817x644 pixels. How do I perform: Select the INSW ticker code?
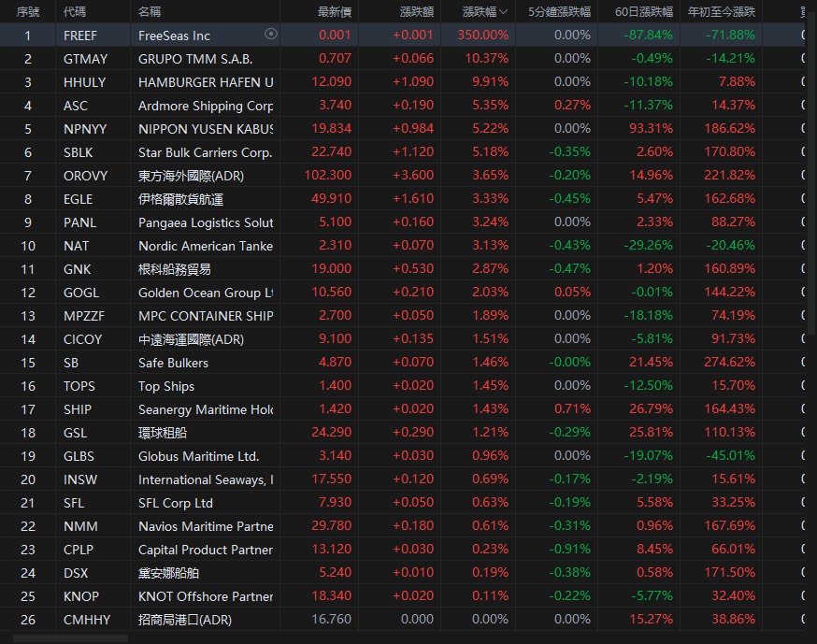[80, 479]
